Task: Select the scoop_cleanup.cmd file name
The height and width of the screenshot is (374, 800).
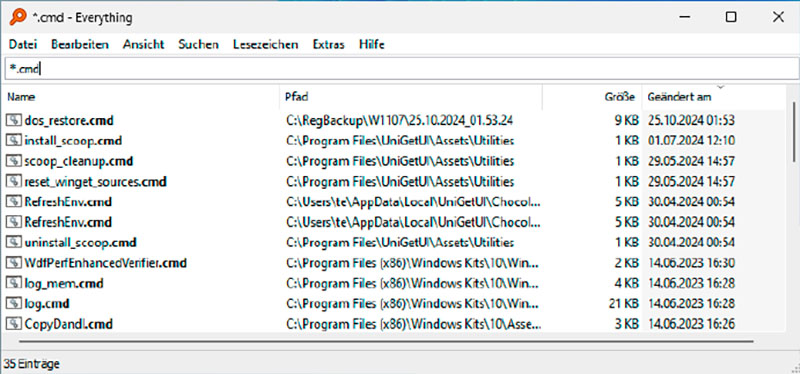Action: [79, 161]
